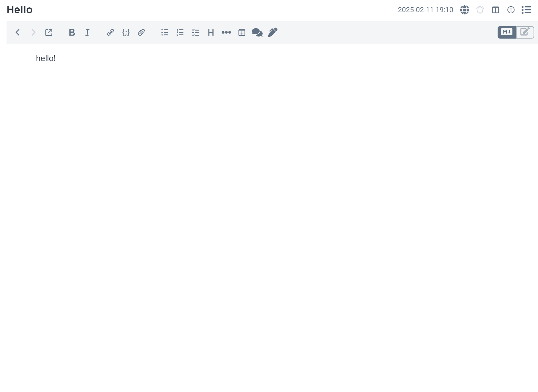Toggle bold formatting
Screen dimensions: 538x392
72,32
